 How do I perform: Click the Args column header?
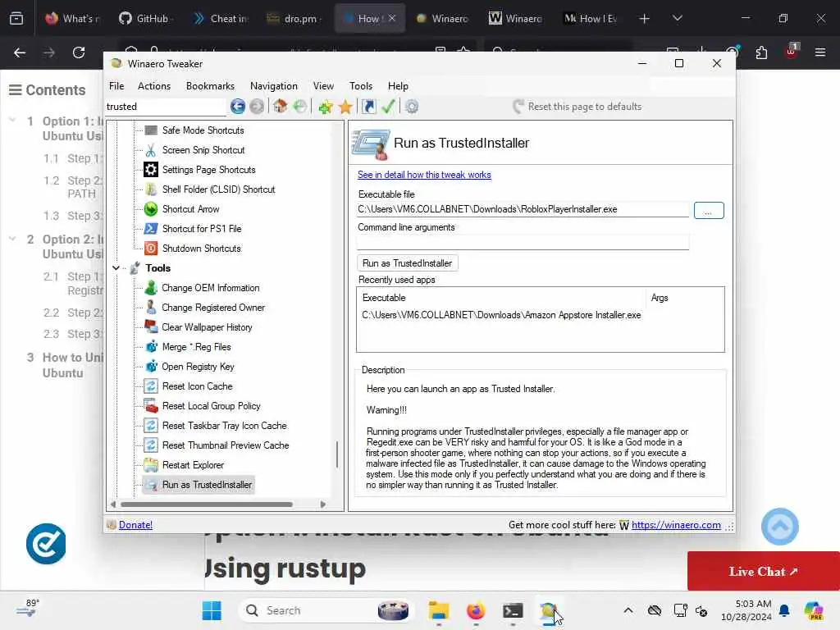[685, 298]
